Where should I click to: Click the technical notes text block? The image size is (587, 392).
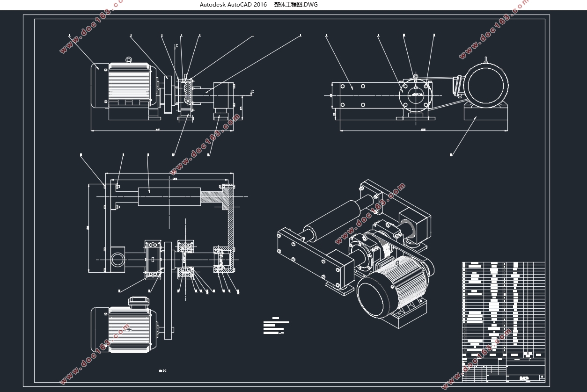276,326
